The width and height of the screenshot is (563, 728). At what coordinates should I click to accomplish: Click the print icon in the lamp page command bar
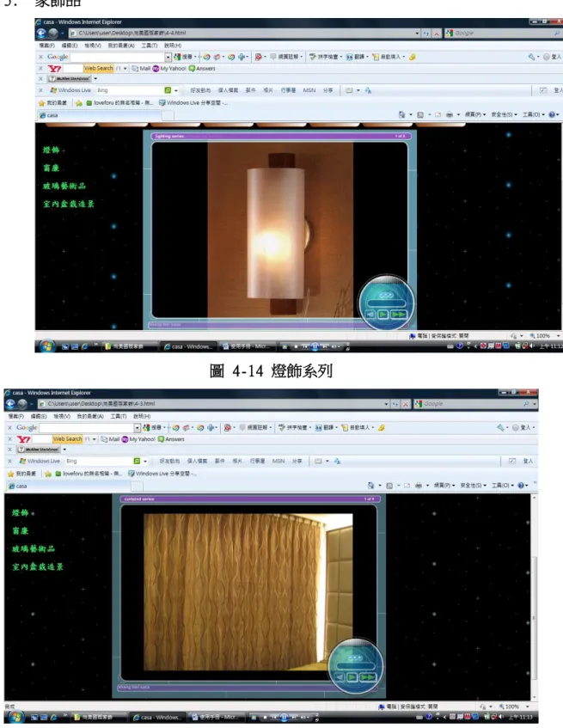point(450,114)
